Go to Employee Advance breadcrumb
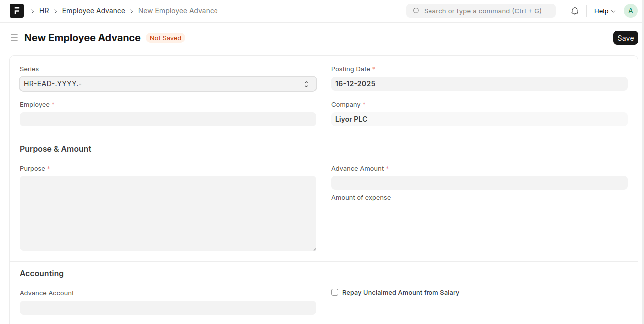 [93, 11]
